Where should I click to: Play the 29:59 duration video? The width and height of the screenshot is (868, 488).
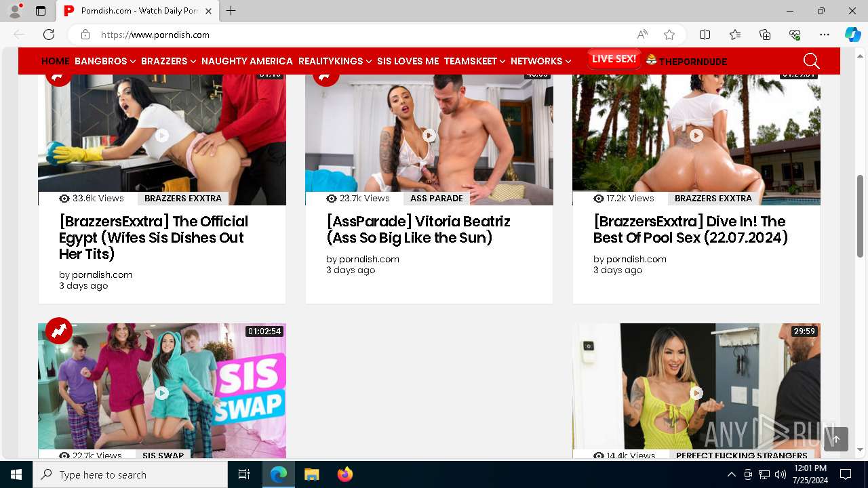point(696,392)
